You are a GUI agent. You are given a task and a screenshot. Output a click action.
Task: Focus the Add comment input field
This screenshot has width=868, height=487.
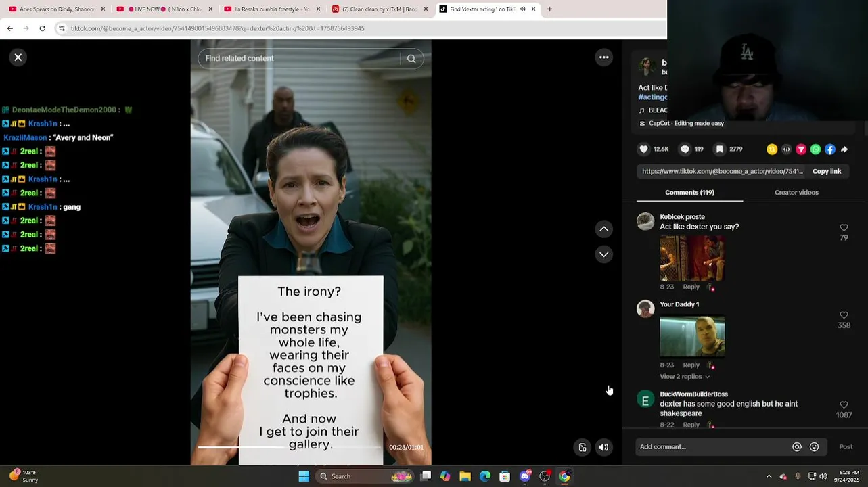(714, 447)
